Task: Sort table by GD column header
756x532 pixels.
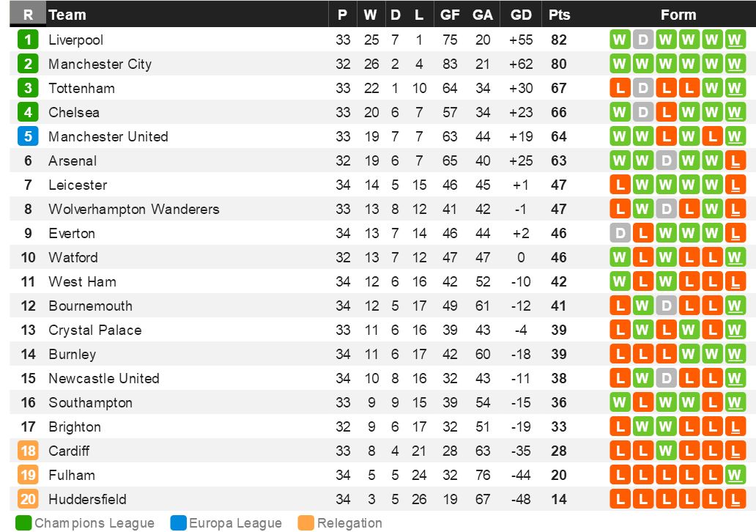Action: coord(521,15)
